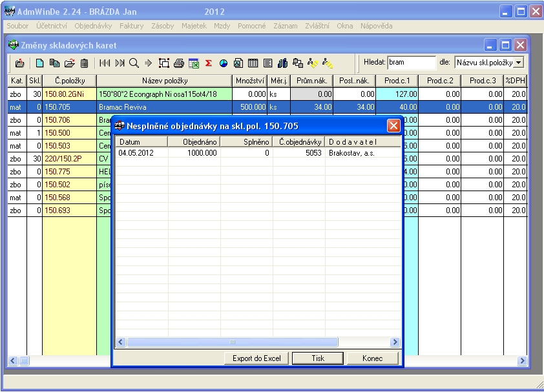Click the first tree-with-yellow-marker icon

coord(313,63)
